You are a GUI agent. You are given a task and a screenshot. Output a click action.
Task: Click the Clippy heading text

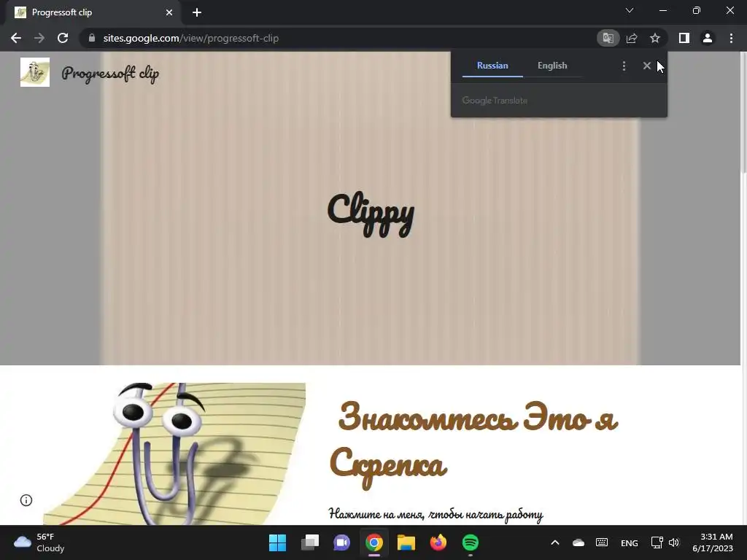(371, 214)
